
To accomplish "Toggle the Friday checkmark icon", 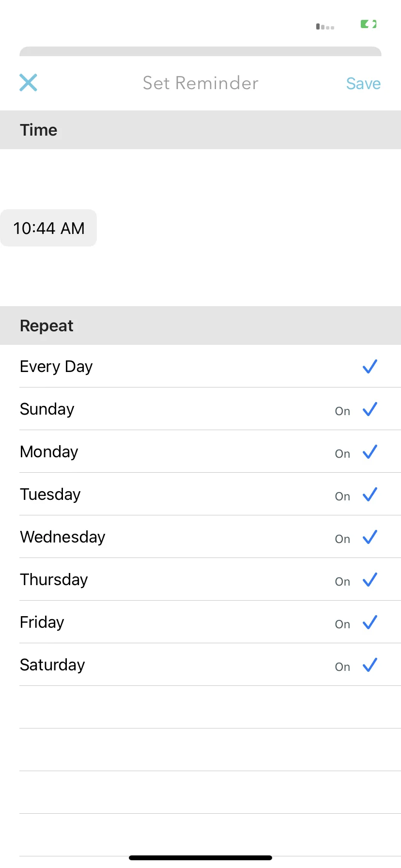I will pyautogui.click(x=370, y=622).
